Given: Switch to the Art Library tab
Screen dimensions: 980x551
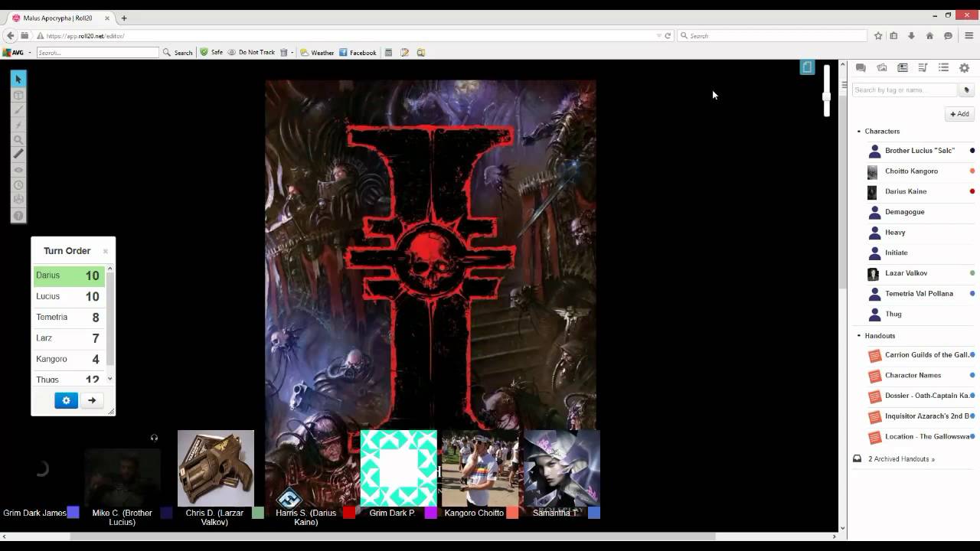Looking at the screenshot, I should tap(882, 67).
